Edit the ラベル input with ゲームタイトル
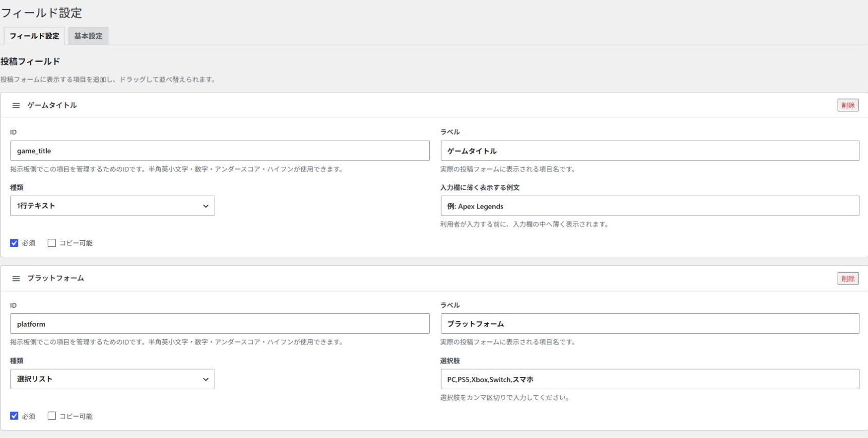This screenshot has height=438, width=868. point(650,151)
